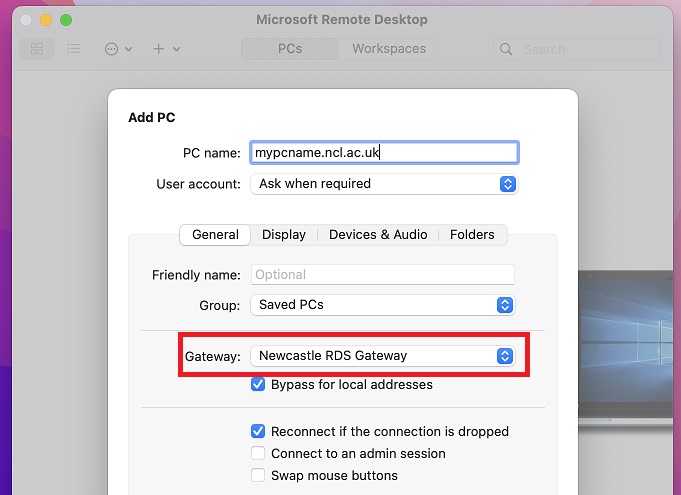Click the search magnifier icon
Image resolution: width=681 pixels, height=495 pixels.
(507, 48)
